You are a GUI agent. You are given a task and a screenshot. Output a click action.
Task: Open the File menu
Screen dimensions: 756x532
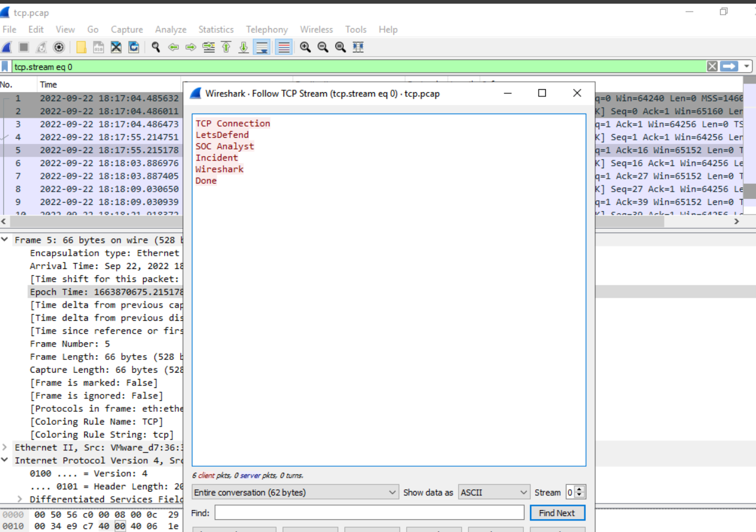9,29
